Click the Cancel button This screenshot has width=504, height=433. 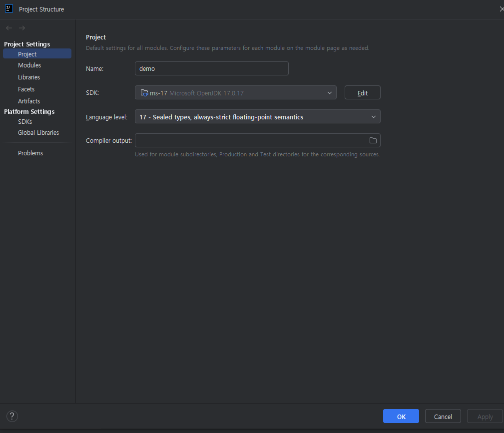tap(443, 417)
